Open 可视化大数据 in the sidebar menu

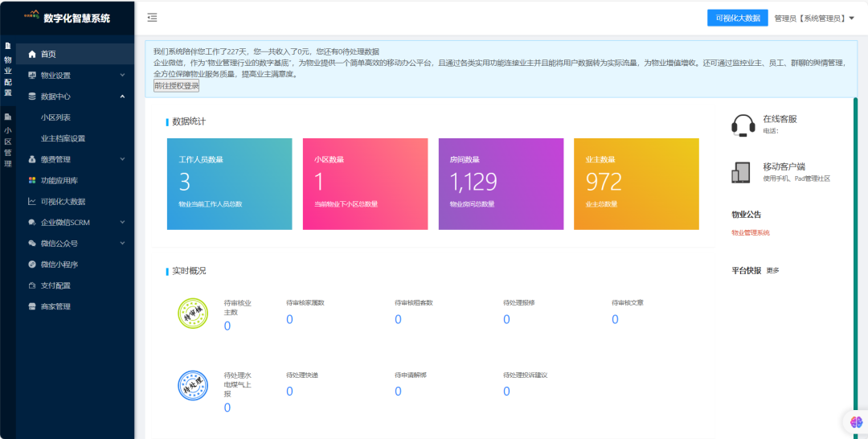[x=63, y=201]
